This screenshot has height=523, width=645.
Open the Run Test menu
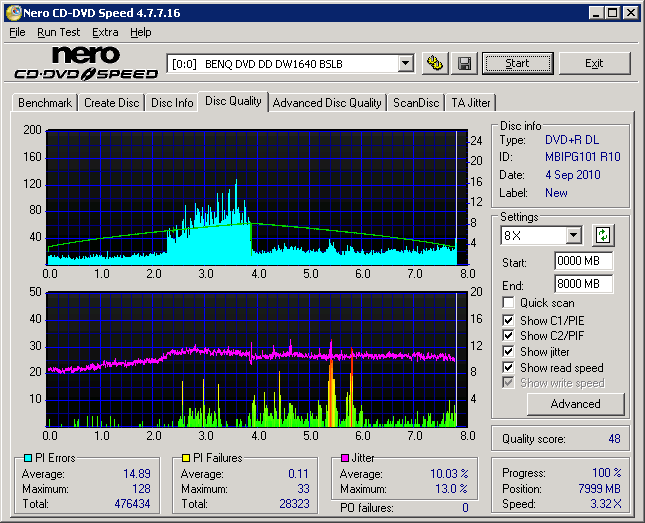point(59,32)
